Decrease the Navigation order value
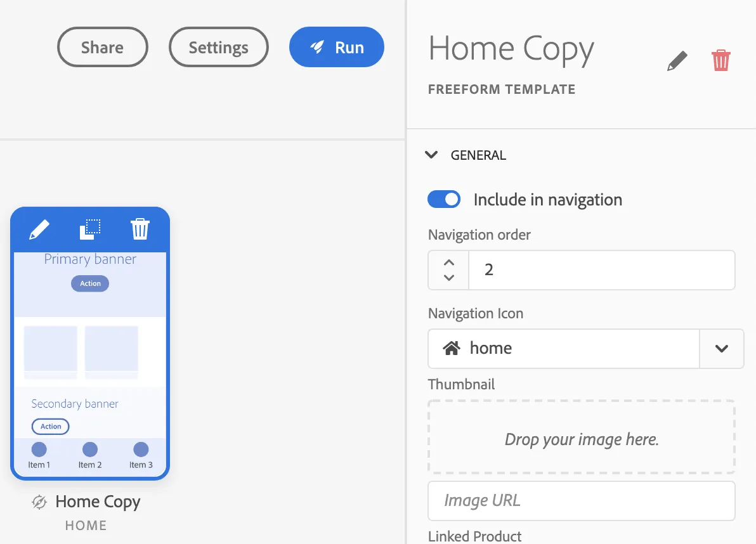This screenshot has height=544, width=756. pos(449,278)
